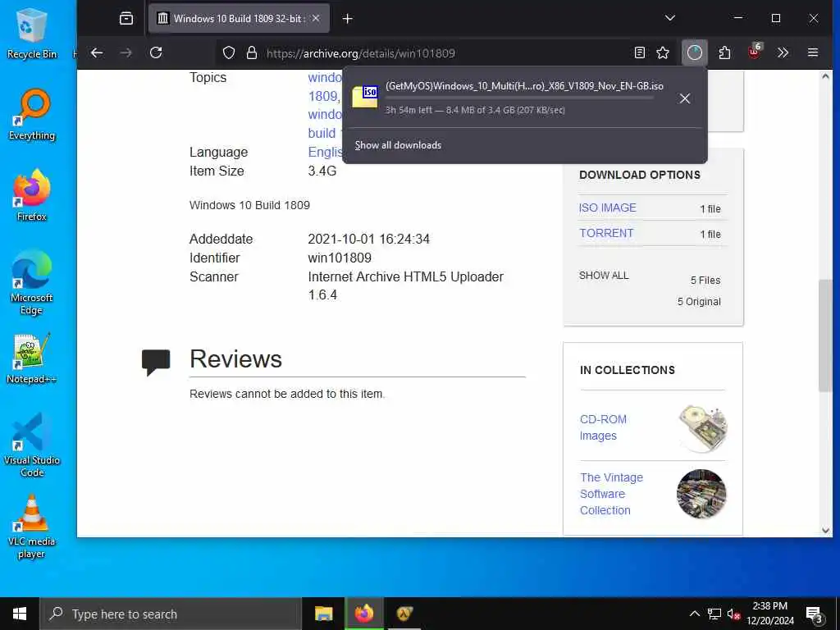This screenshot has width=840, height=630.
Task: Bookmark this page with the star icon
Action: 663,53
